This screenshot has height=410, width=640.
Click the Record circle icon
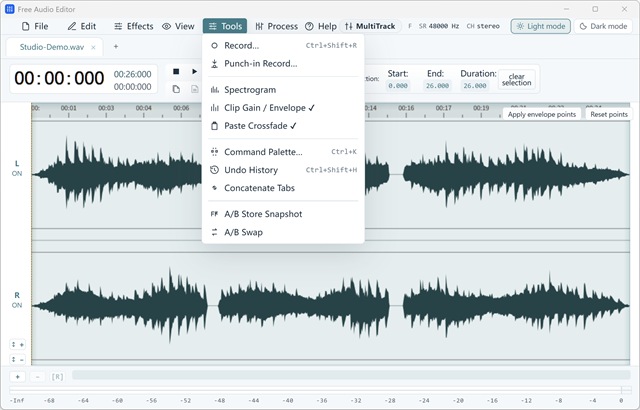tap(214, 46)
